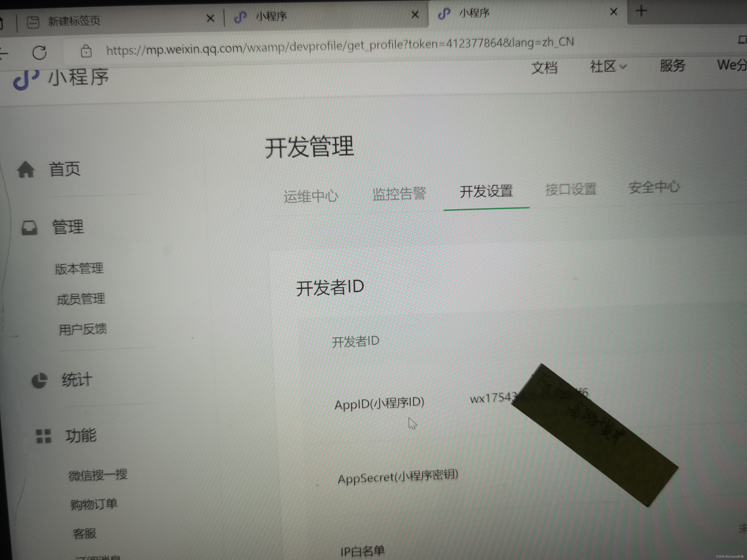Open the 接口设置 tab
Image resolution: width=747 pixels, height=560 pixels.
coord(570,189)
